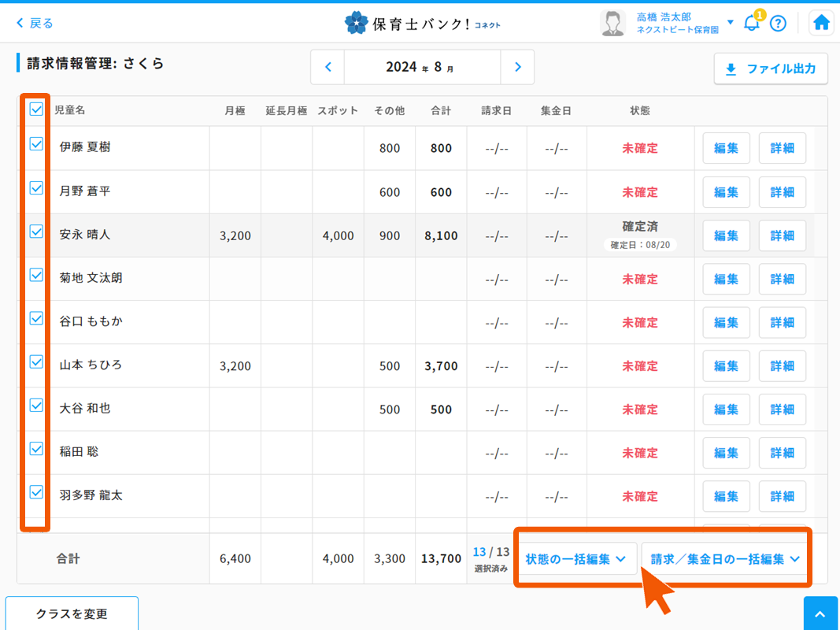Open the help question mark icon
Viewport: 840px width, 630px height.
point(778,23)
